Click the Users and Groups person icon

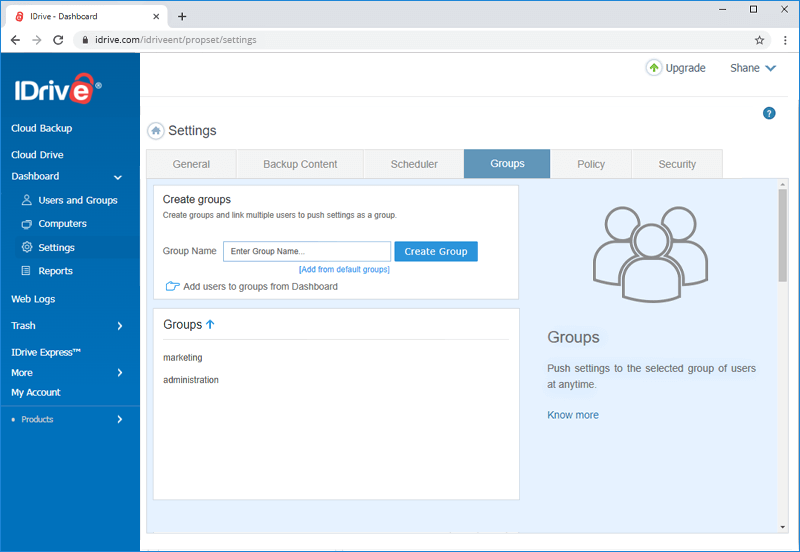coord(27,200)
